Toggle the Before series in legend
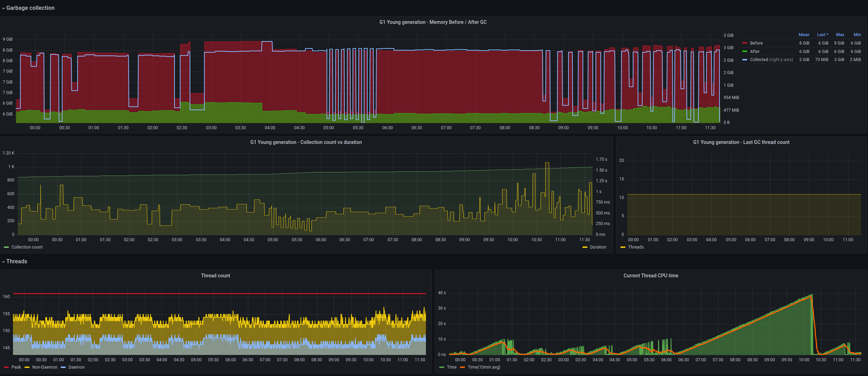Viewport: 868px width, 376px height. [x=756, y=43]
